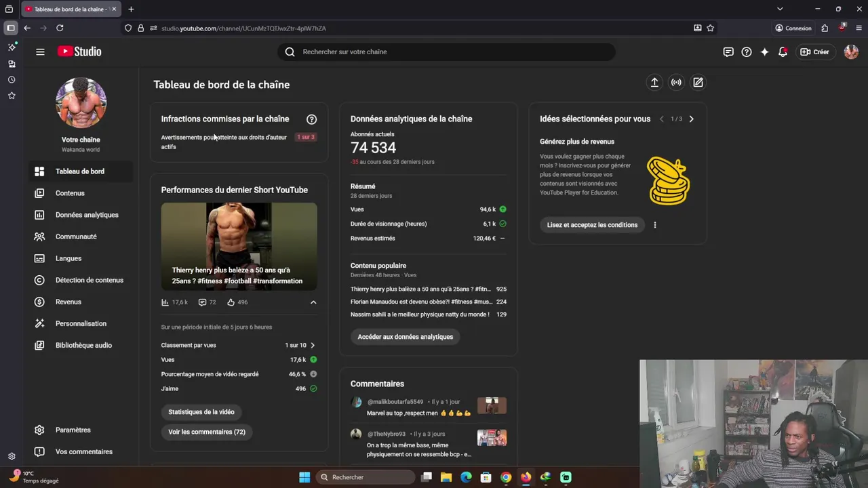Open Données analytiques in the sidebar
Screen dimensions: 868x488
pyautogui.click(x=81, y=215)
